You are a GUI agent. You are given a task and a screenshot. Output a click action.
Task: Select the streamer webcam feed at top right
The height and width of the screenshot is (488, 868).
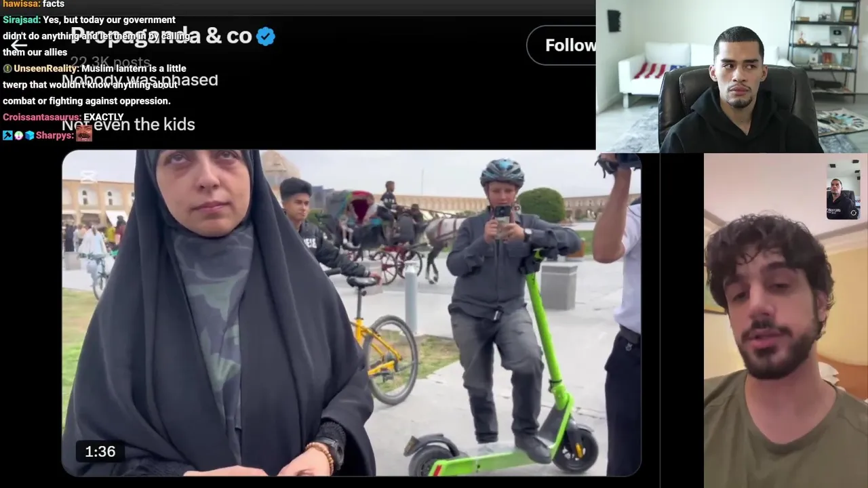point(732,76)
